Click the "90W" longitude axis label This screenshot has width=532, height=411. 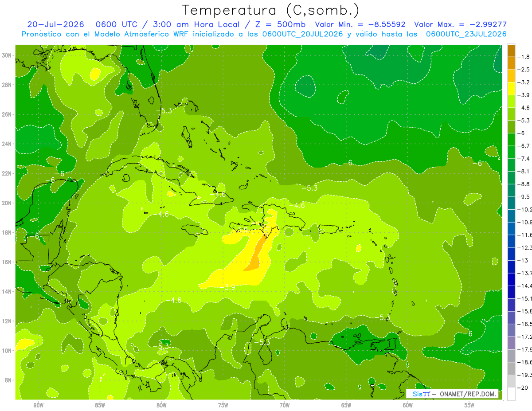[x=39, y=405]
